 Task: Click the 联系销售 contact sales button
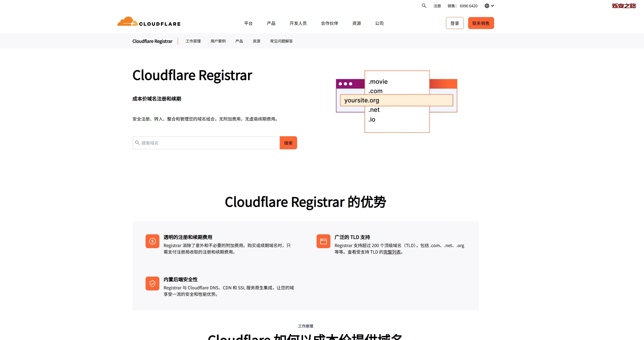pos(481,23)
